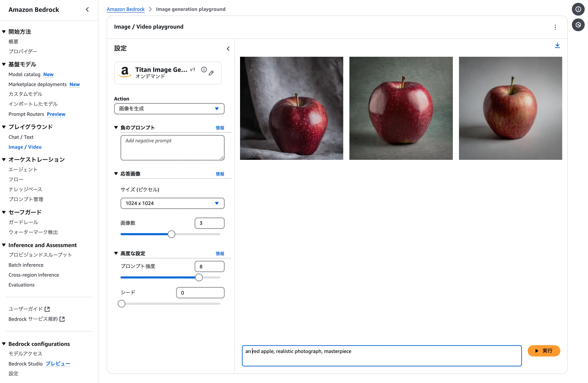
Task: Collapse the プレイグラウンド section
Action: click(x=4, y=126)
